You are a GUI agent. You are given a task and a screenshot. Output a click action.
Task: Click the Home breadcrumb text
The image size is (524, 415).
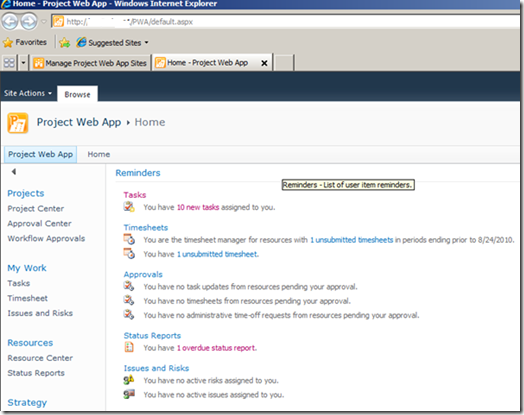(x=150, y=122)
